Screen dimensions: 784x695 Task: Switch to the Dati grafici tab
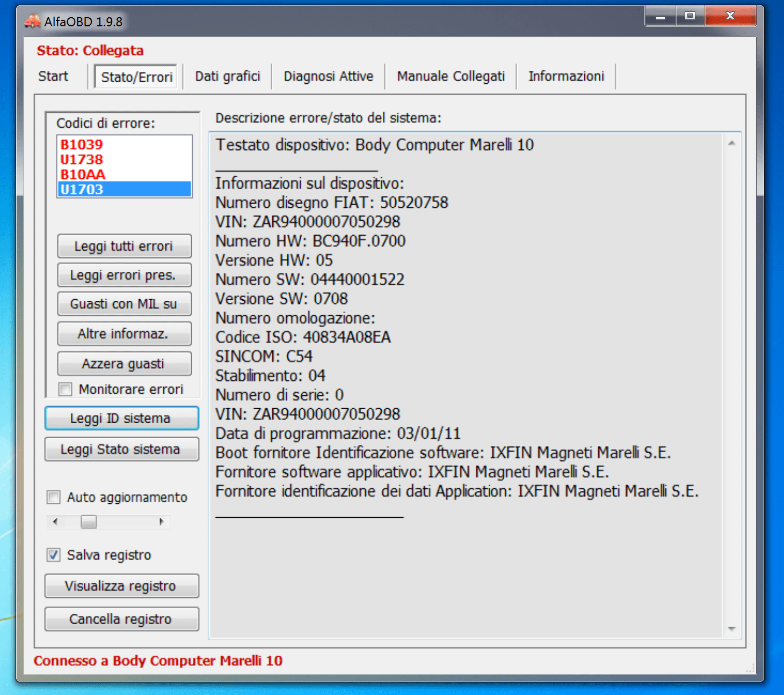[x=227, y=76]
